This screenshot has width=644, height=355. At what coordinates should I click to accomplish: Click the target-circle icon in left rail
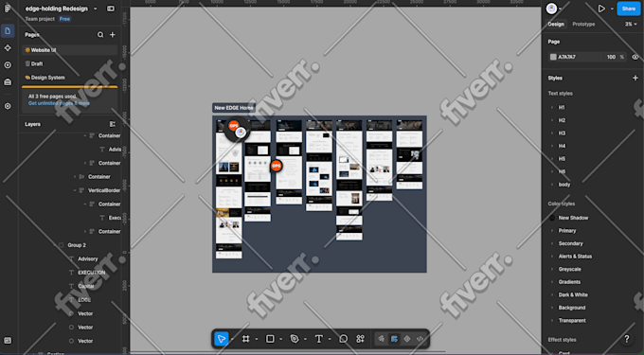(8, 106)
